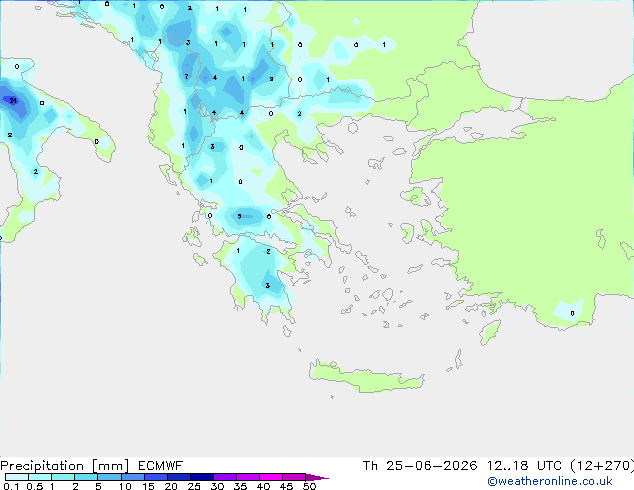
Task: Click the 'Th 25-06-2026' date text
Action: (419, 466)
